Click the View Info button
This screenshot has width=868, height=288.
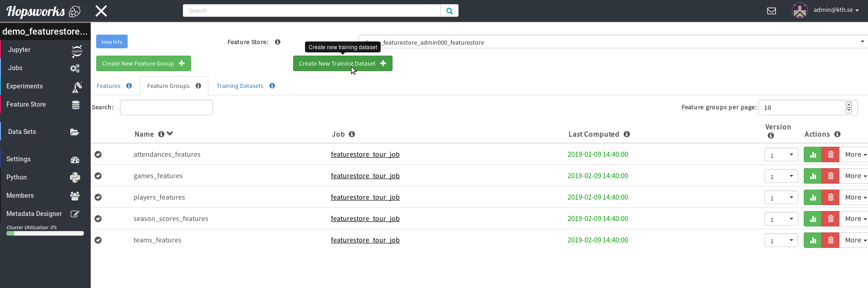pyautogui.click(x=112, y=41)
